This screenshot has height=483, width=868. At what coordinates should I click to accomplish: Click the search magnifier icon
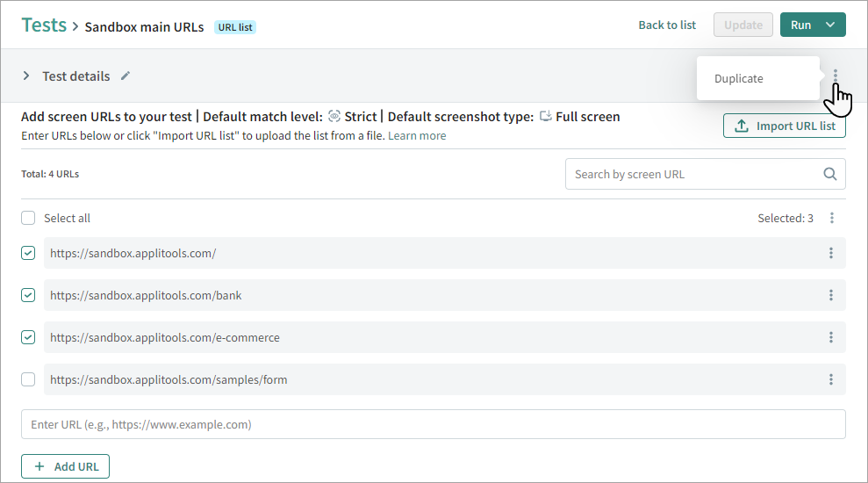click(x=829, y=174)
